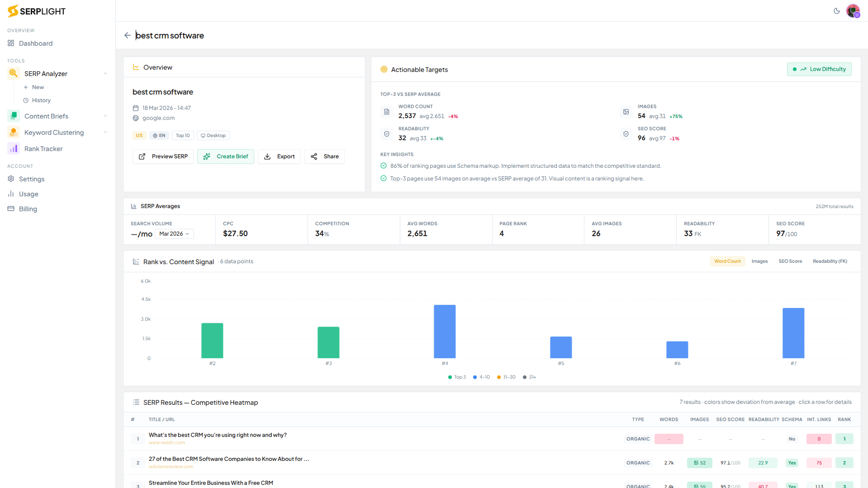Open Settings from the sidebar
Viewport: 868px width, 488px height.
pyautogui.click(x=31, y=179)
